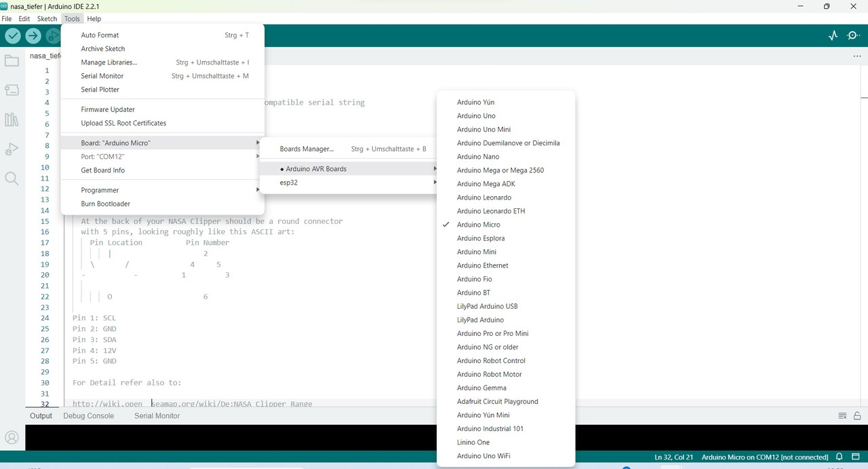This screenshot has height=469, width=868.
Task: Open the Serial Monitor magnifier icon in toolbar
Action: click(x=854, y=36)
